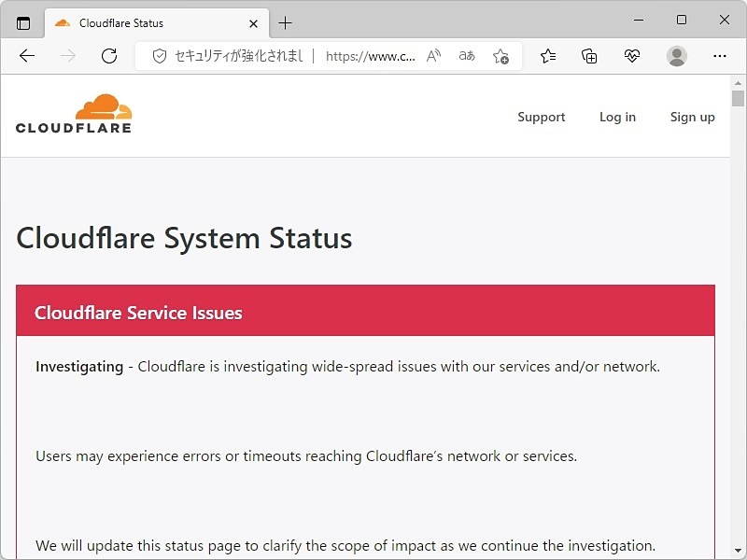
Task: Click the Cloudflare Status tab title
Action: click(121, 23)
